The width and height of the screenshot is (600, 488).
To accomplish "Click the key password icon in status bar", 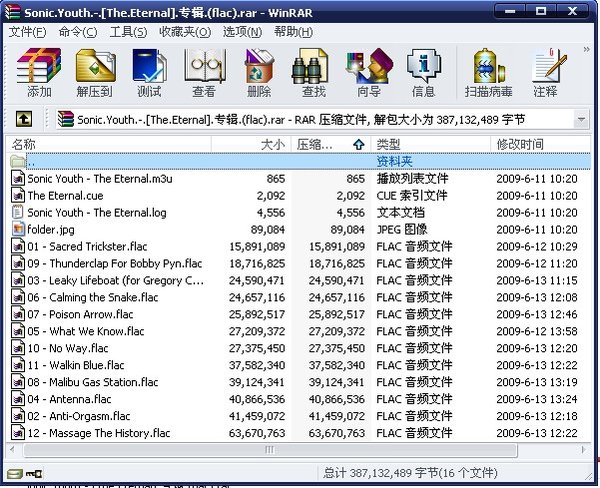I will click(34, 474).
